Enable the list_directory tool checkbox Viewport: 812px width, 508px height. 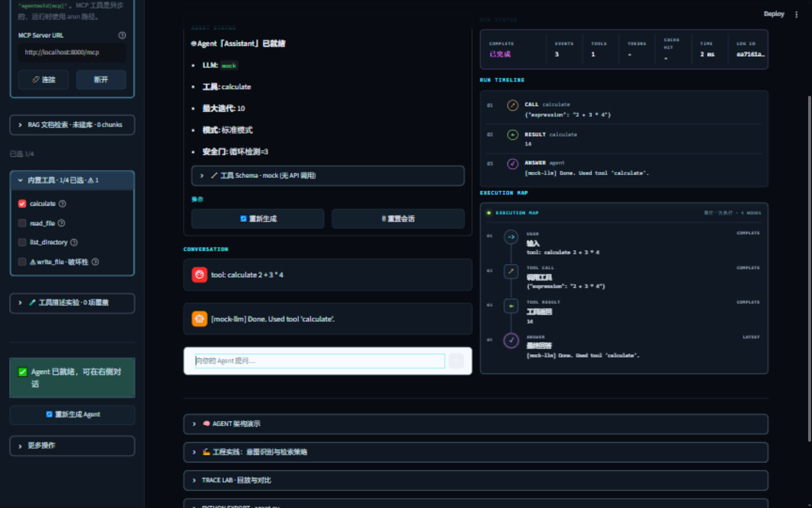tap(22, 242)
